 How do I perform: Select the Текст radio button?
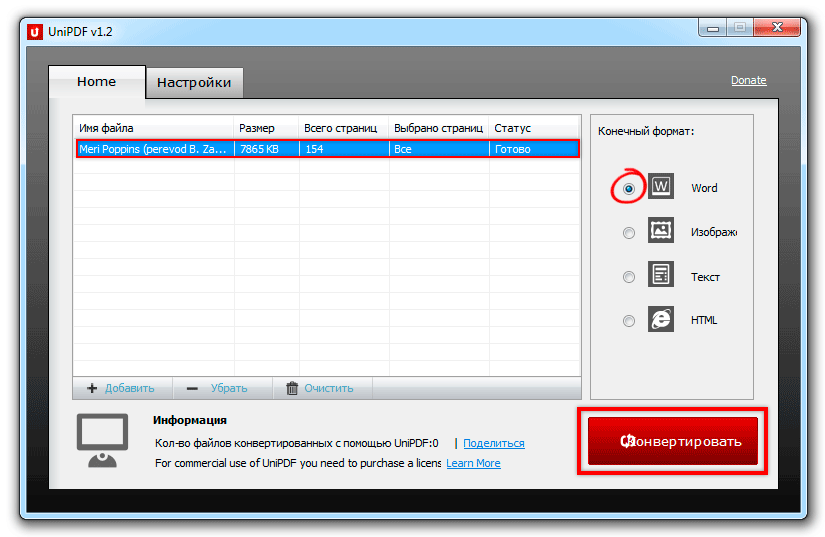tap(628, 277)
